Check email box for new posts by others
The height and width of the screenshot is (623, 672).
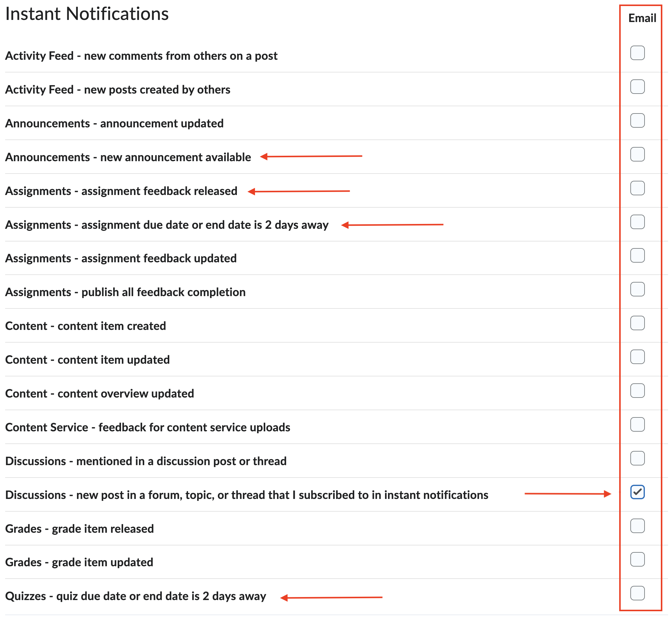pos(637,87)
